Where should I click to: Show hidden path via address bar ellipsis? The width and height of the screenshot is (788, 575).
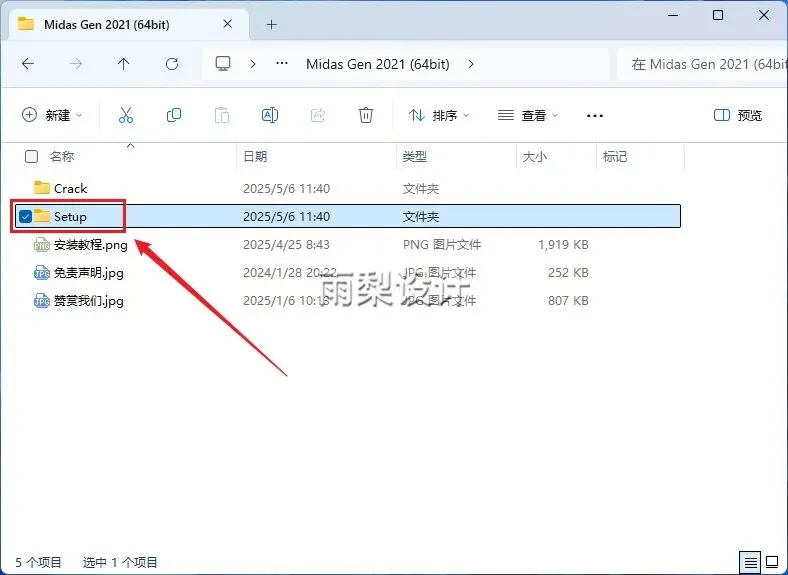point(282,64)
